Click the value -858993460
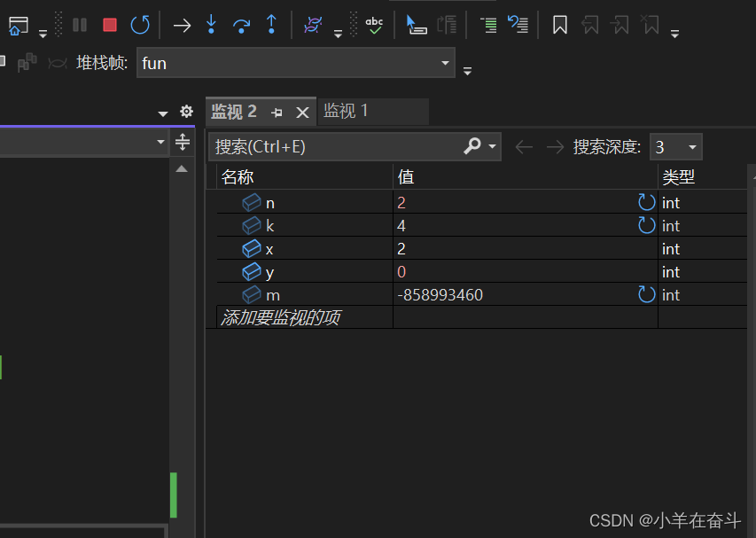This screenshot has height=538, width=756. click(x=440, y=294)
